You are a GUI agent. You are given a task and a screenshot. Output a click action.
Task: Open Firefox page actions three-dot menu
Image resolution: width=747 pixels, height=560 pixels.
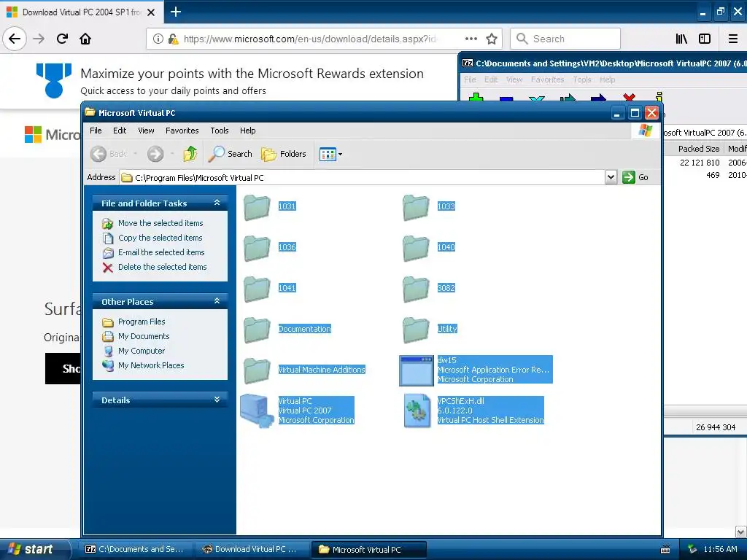471,39
